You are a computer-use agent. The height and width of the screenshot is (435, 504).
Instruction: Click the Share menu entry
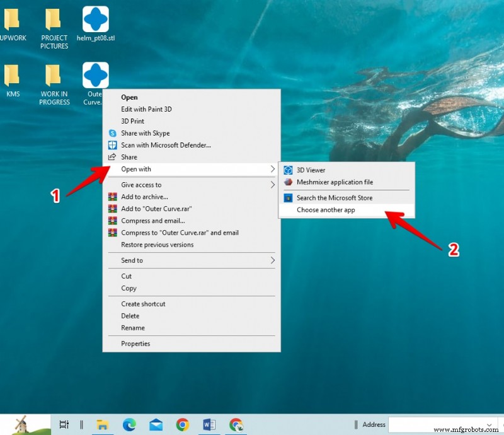tap(192, 157)
